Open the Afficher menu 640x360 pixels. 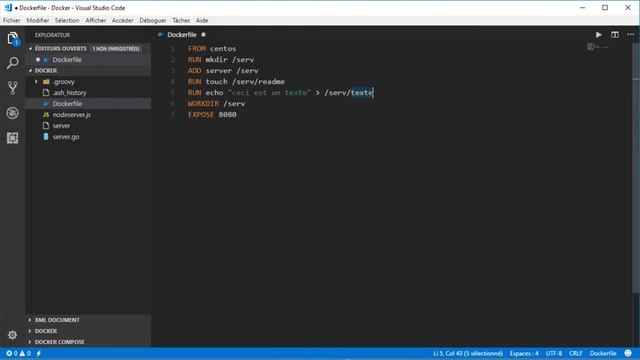[96, 20]
